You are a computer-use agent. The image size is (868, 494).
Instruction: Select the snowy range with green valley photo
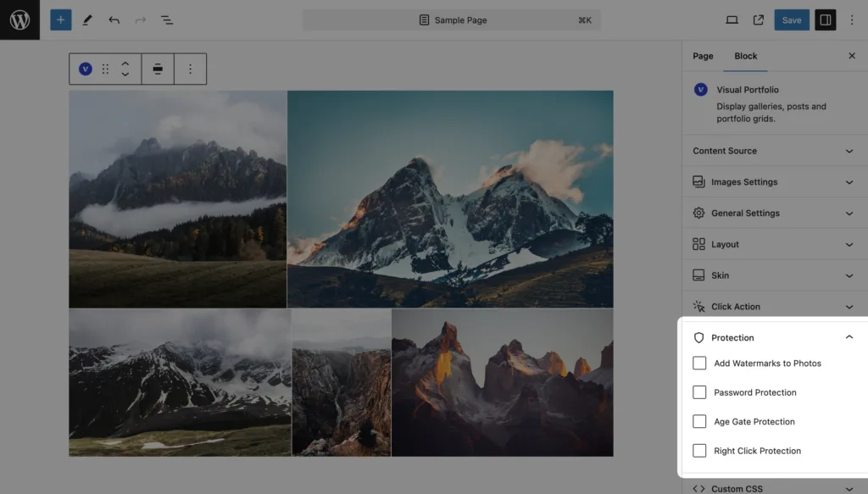[x=180, y=383]
